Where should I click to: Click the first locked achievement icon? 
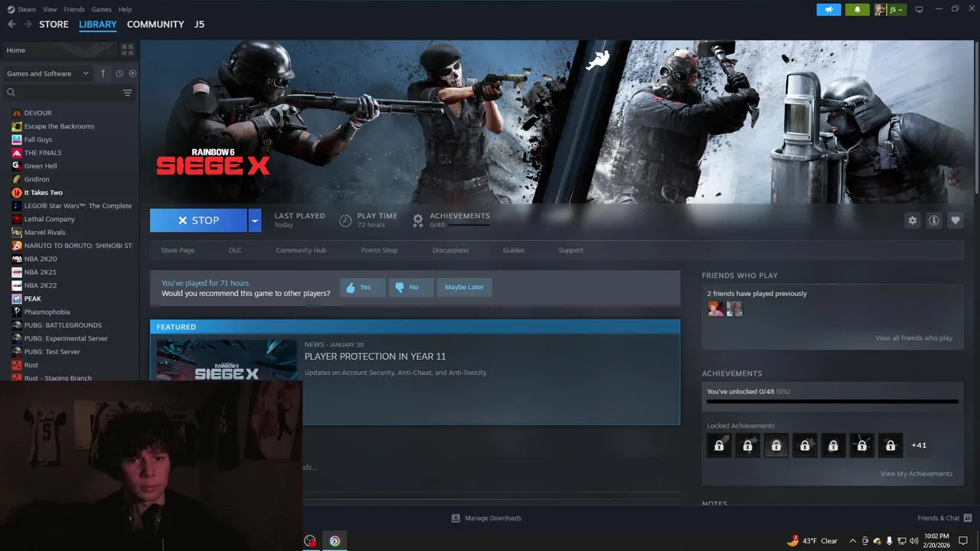[719, 445]
